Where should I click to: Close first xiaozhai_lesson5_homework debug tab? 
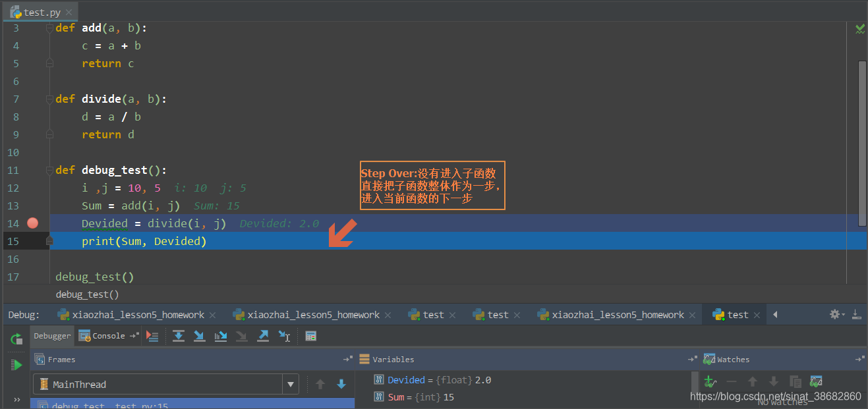213,315
